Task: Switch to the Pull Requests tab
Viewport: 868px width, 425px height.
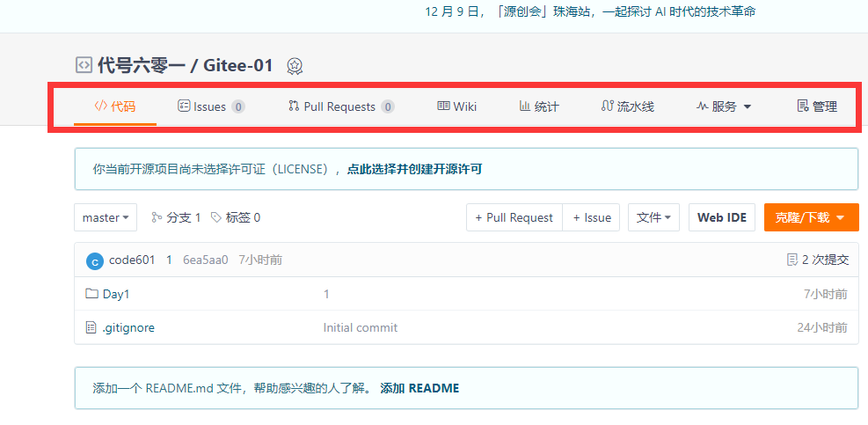Action: pos(341,106)
